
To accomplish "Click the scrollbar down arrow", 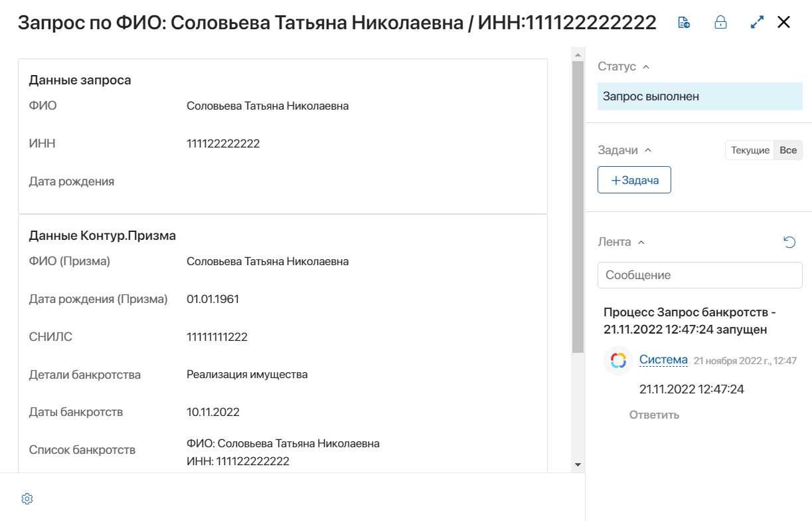I will 578,465.
